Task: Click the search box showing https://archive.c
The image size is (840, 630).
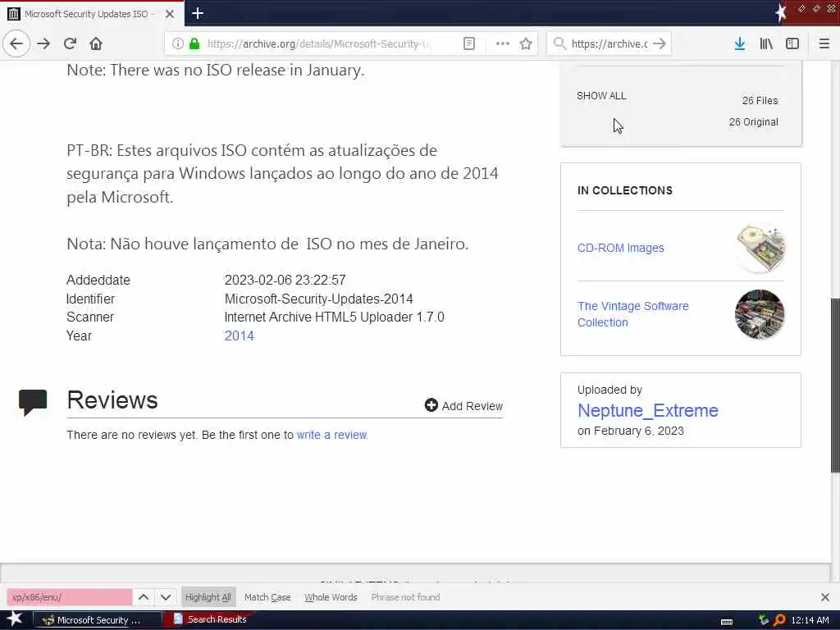Action: (609, 43)
